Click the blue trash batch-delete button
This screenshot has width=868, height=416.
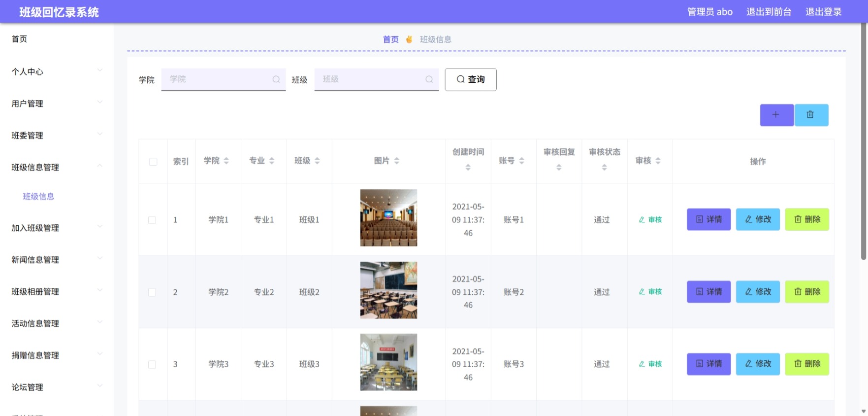point(811,115)
